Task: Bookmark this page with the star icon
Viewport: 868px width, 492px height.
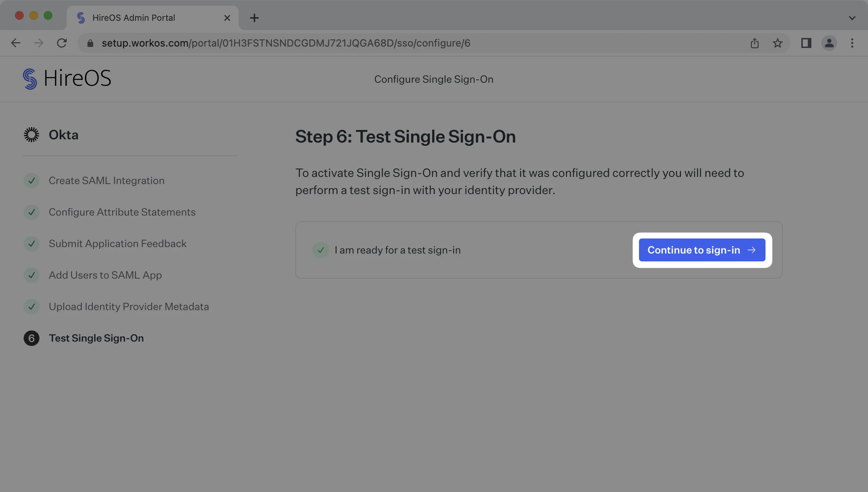Action: [778, 43]
